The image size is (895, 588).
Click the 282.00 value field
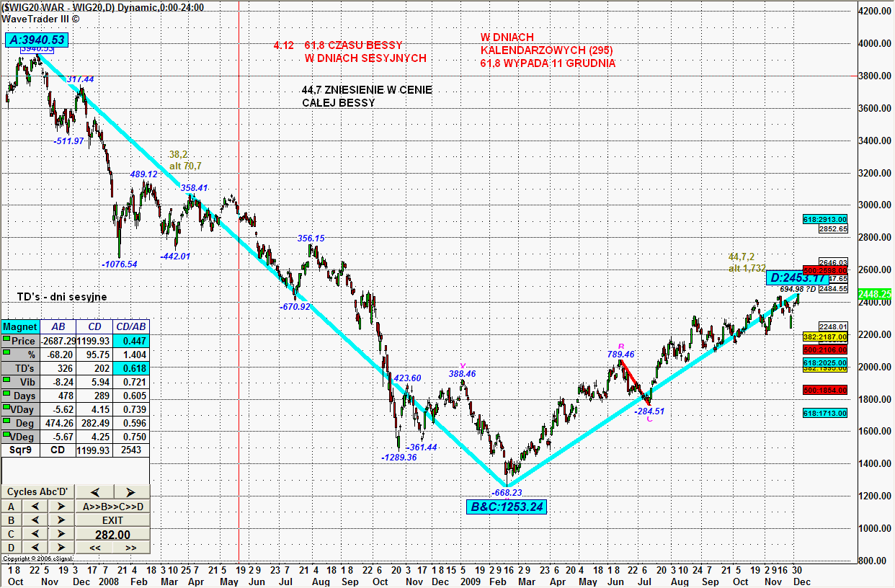[112, 534]
